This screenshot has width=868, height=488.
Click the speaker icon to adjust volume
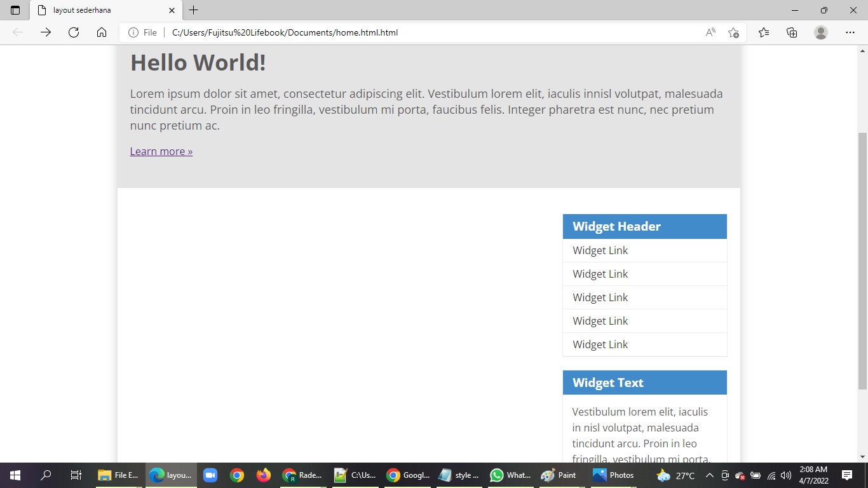(783, 475)
